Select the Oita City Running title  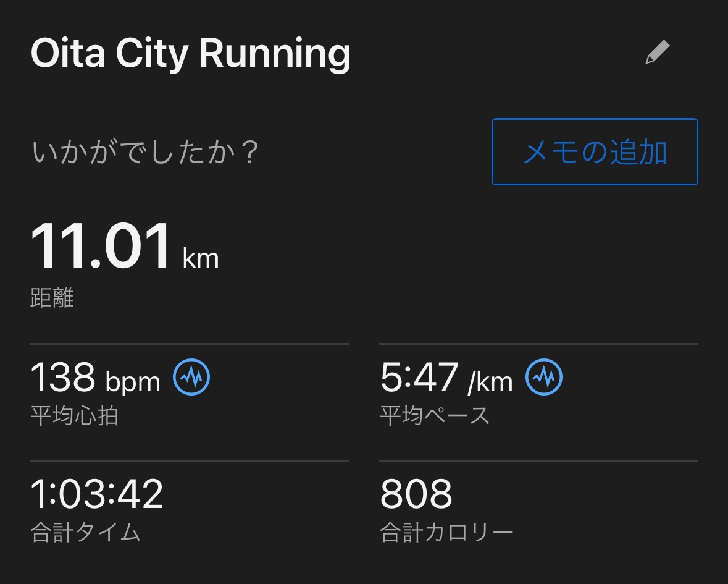190,54
